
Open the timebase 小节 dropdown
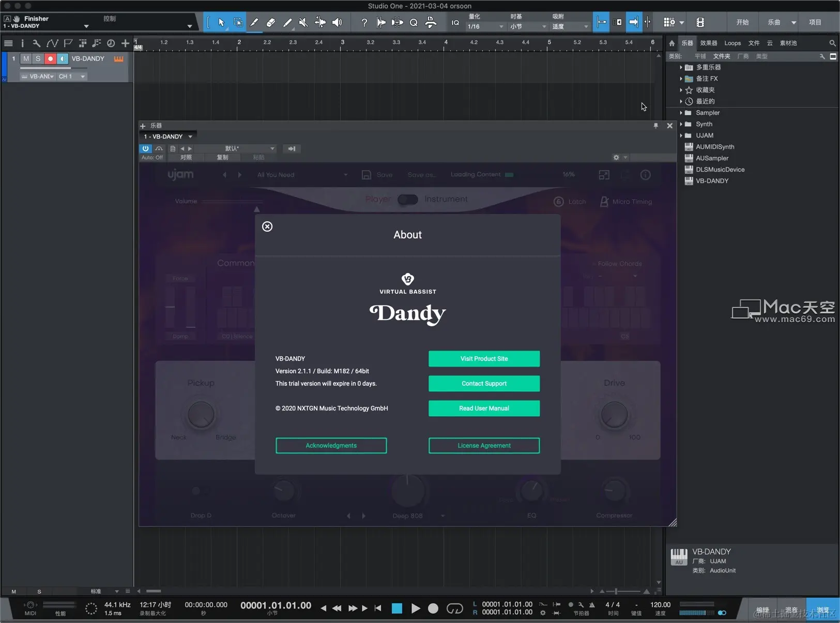click(x=528, y=26)
